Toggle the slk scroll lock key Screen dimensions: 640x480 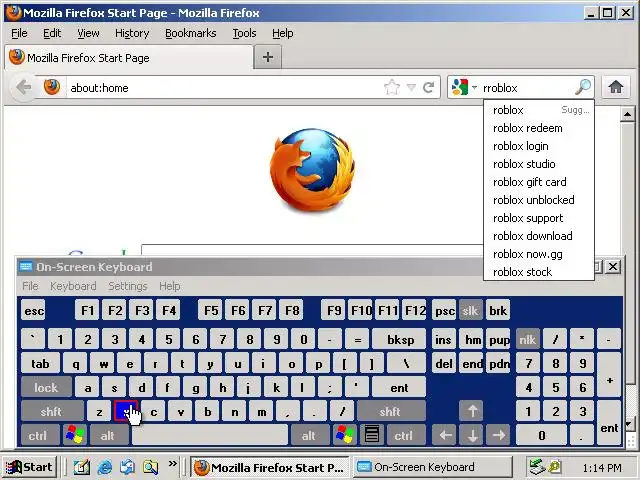[x=470, y=311]
